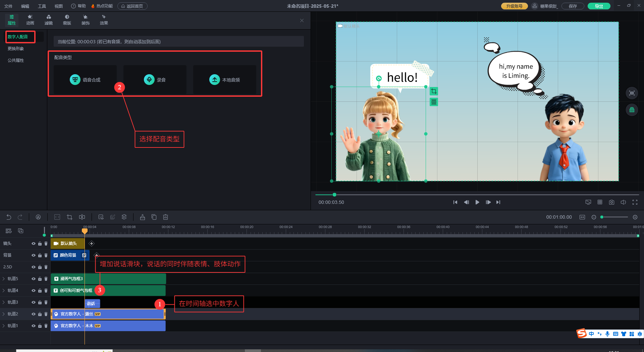
Task: Choose the 本地音频 local audio upload icon
Action: coord(214,80)
